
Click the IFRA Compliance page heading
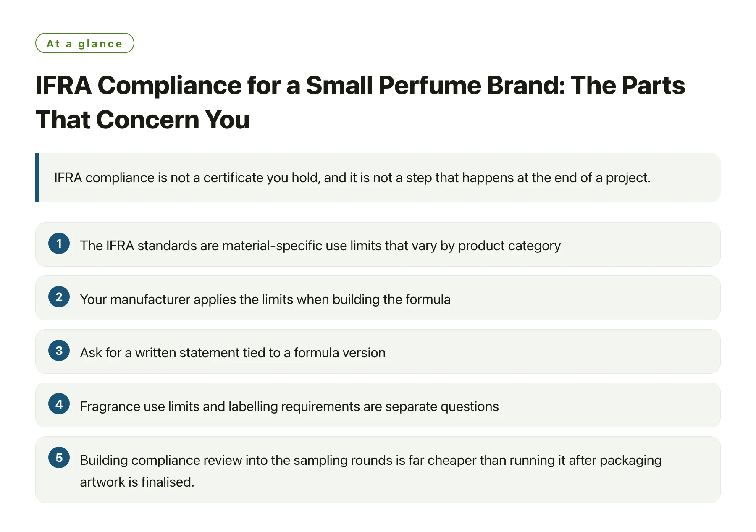tap(360, 102)
